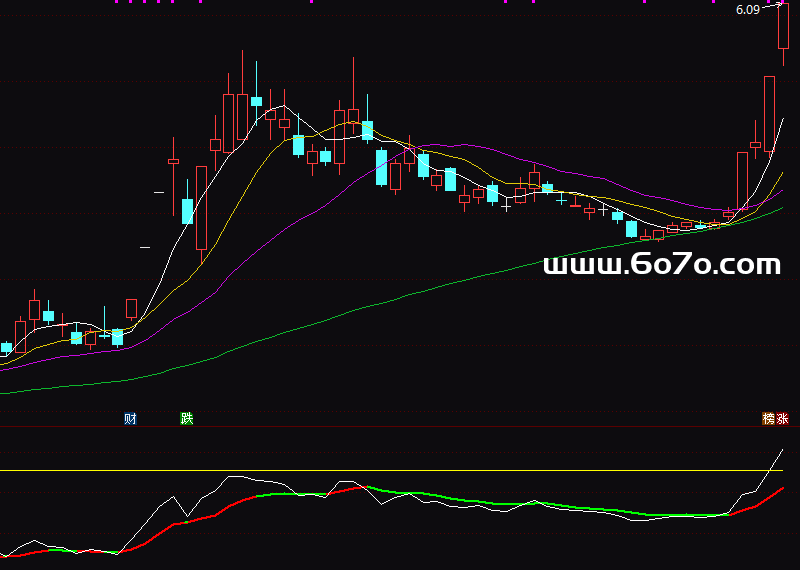Click the red 涨 rise marker icon

(x=783, y=419)
